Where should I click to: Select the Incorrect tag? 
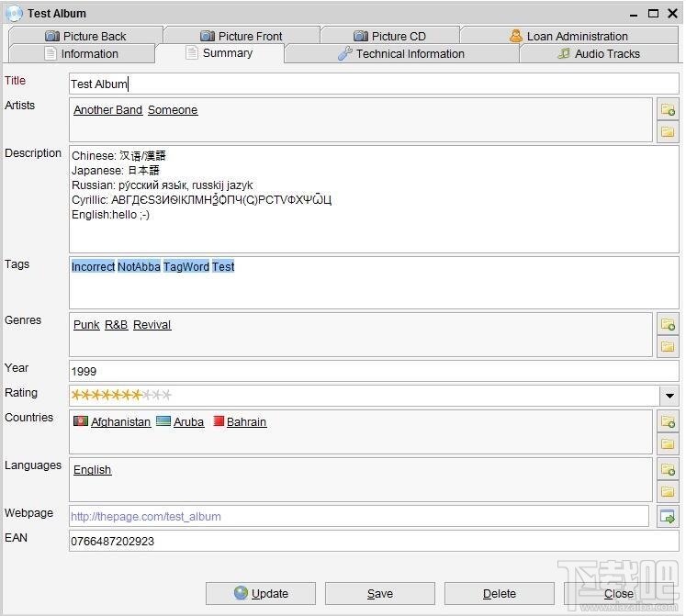coord(93,266)
